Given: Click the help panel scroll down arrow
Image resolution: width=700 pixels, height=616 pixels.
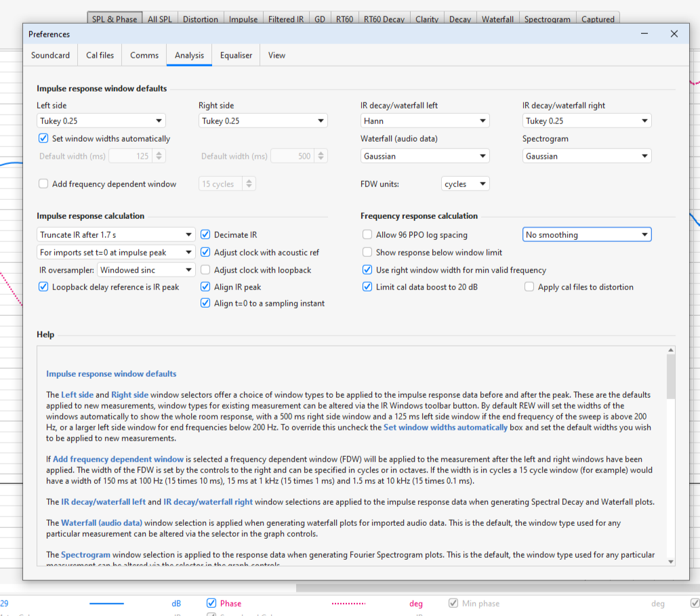Looking at the screenshot, I should (x=671, y=562).
